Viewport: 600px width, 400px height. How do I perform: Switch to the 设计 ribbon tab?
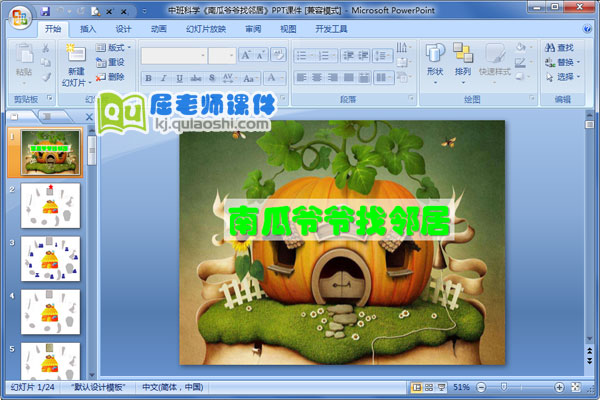click(x=123, y=29)
